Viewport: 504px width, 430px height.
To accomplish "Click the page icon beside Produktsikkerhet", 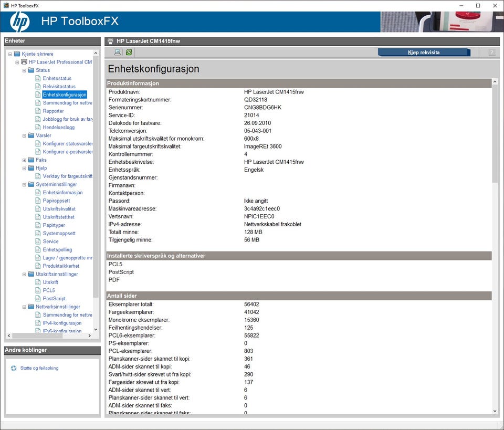I will point(38,266).
